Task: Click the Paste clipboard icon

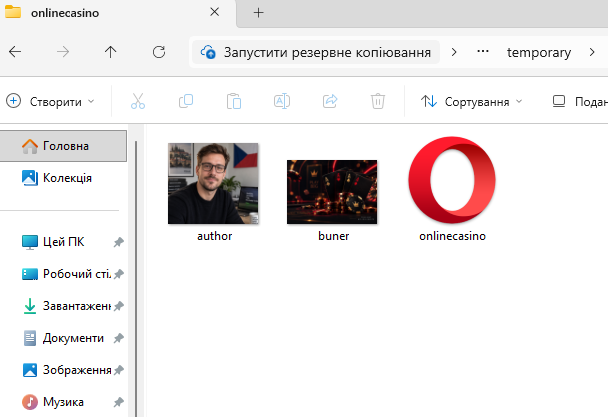Action: pyautogui.click(x=234, y=101)
